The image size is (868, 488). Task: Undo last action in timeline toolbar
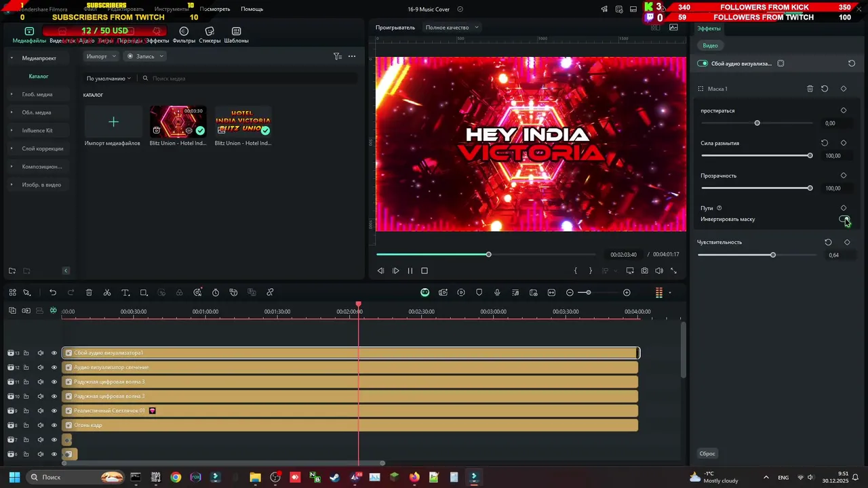click(53, 293)
